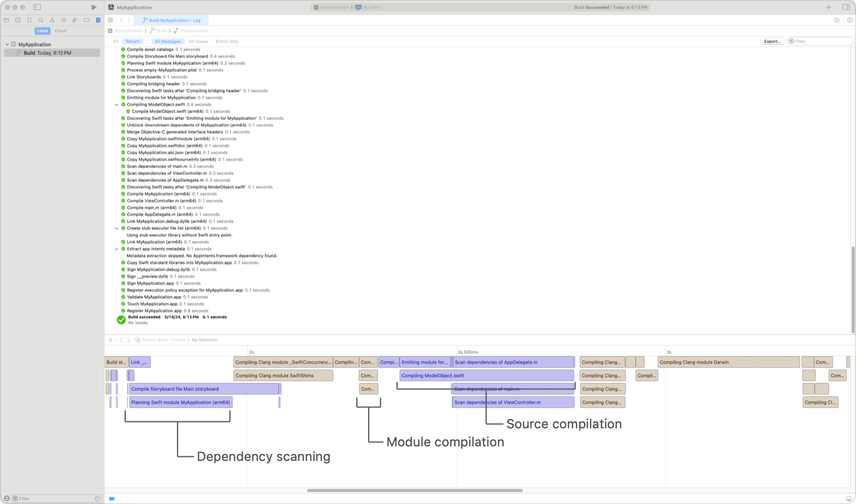The width and height of the screenshot is (856, 504).
Task: Collapse the MyApplication tree item
Action: [7, 44]
